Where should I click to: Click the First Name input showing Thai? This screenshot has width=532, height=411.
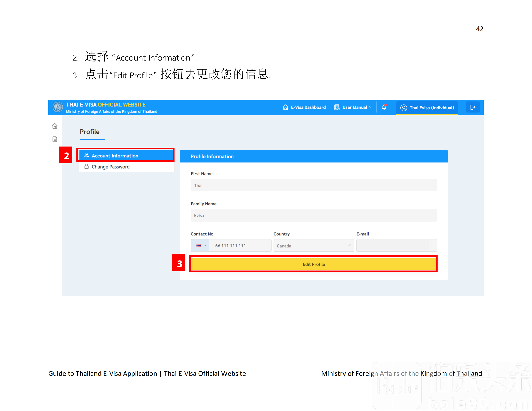tap(314, 185)
